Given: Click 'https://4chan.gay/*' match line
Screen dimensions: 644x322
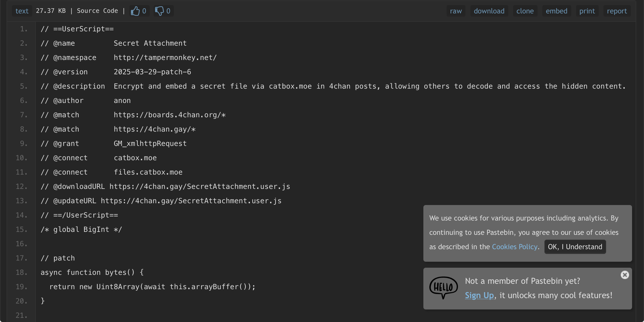Looking at the screenshot, I should (155, 129).
